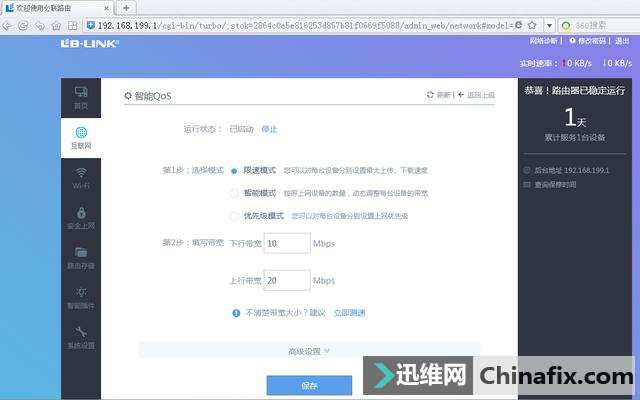
Task: Open the 安全上网 lock icon
Action: point(80,216)
